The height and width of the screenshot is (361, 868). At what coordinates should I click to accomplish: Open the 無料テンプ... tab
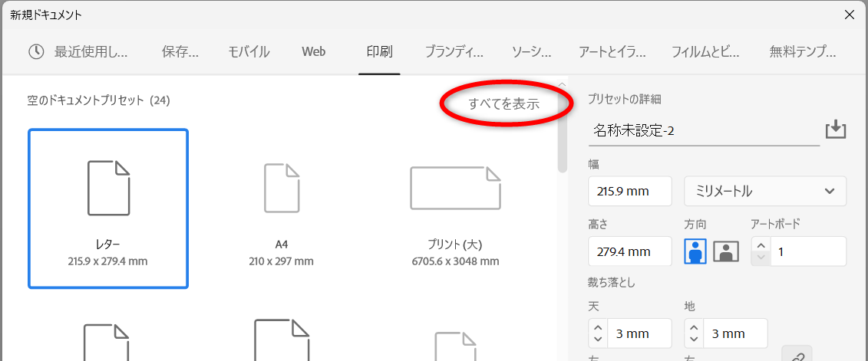point(802,52)
